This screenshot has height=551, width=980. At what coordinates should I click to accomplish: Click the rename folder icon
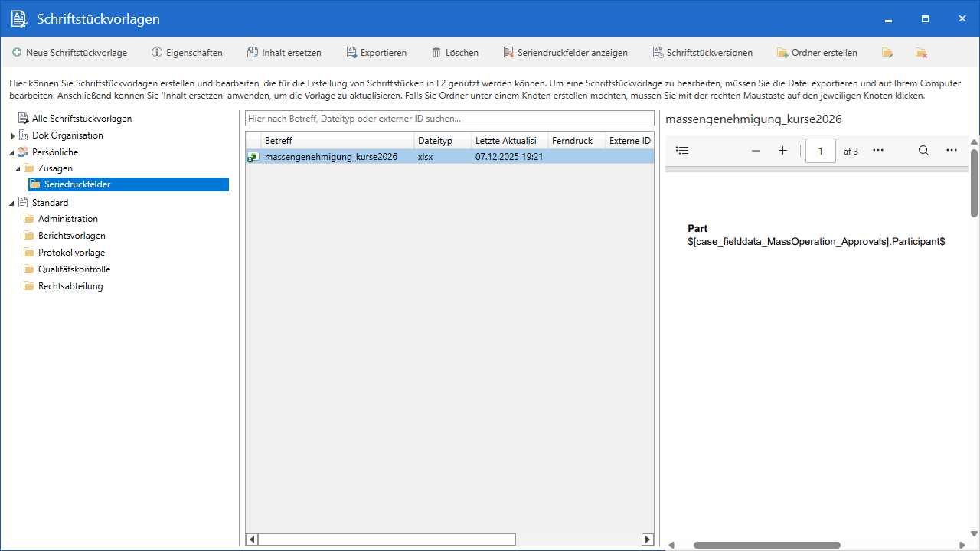pos(887,53)
